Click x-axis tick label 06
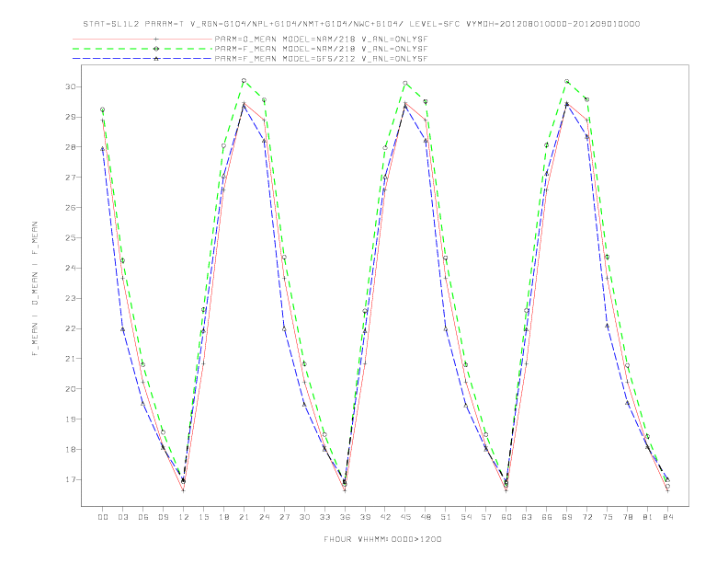The width and height of the screenshot is (728, 563). coord(143,517)
